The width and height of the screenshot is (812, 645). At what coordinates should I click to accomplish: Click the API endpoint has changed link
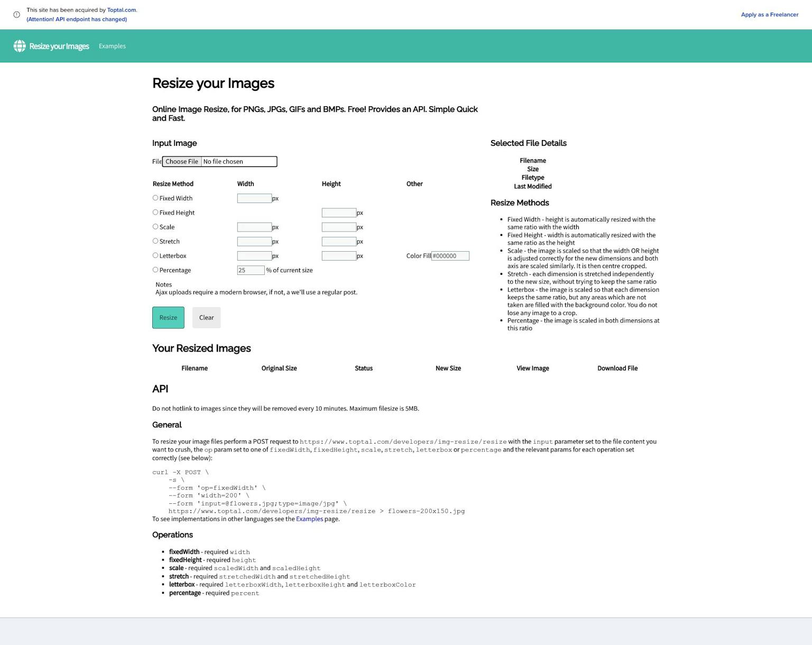77,19
